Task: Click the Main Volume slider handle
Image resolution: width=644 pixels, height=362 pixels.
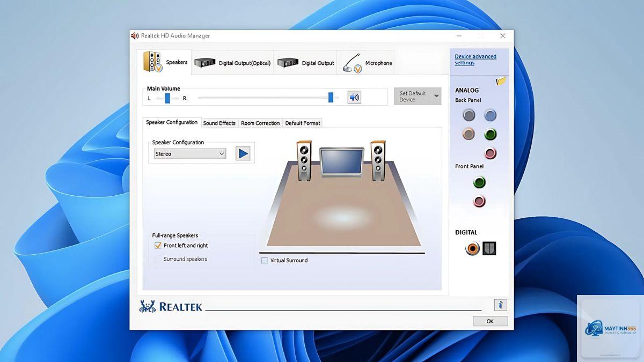Action: (331, 97)
